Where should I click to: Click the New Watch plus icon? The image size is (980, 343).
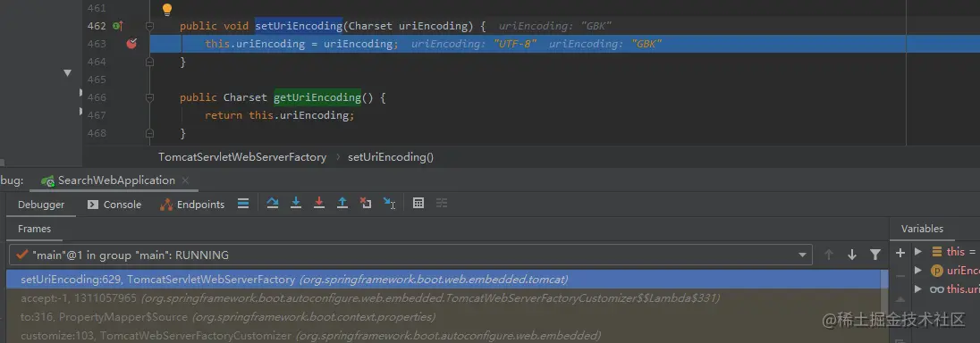pyautogui.click(x=900, y=253)
